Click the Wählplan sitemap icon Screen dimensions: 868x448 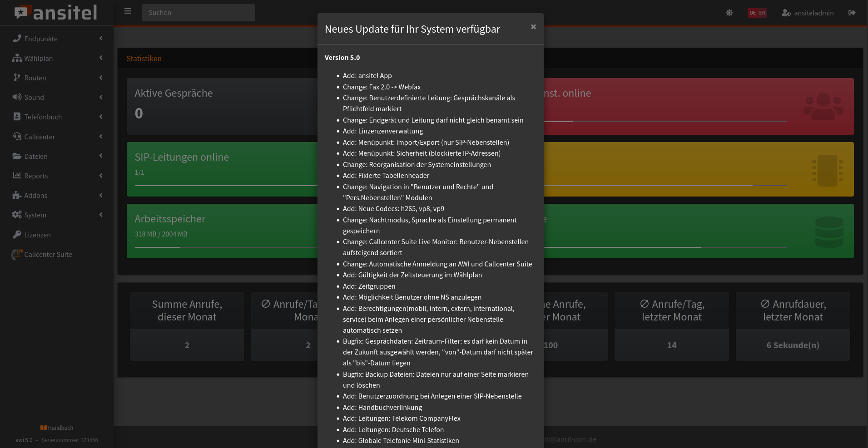click(17, 58)
